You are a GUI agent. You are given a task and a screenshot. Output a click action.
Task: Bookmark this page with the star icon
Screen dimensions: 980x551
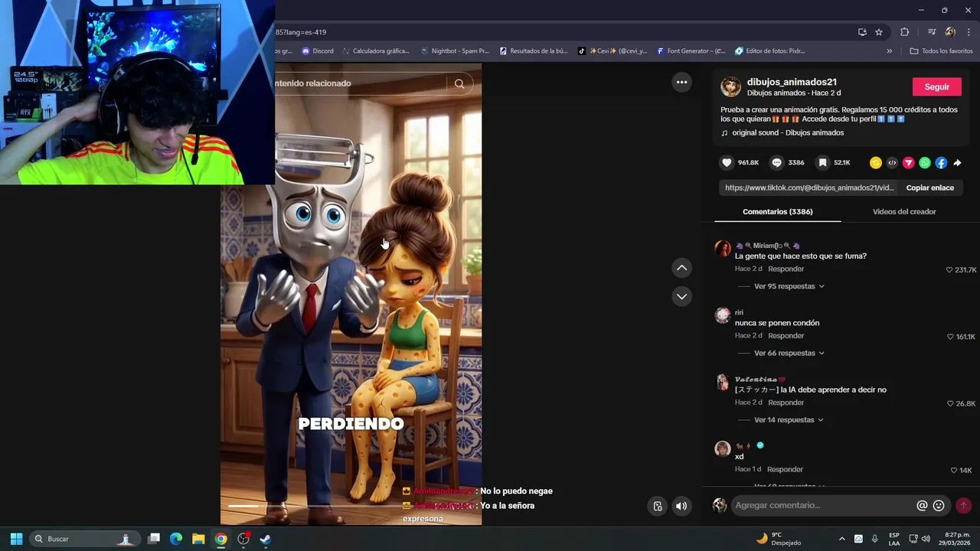point(879,32)
